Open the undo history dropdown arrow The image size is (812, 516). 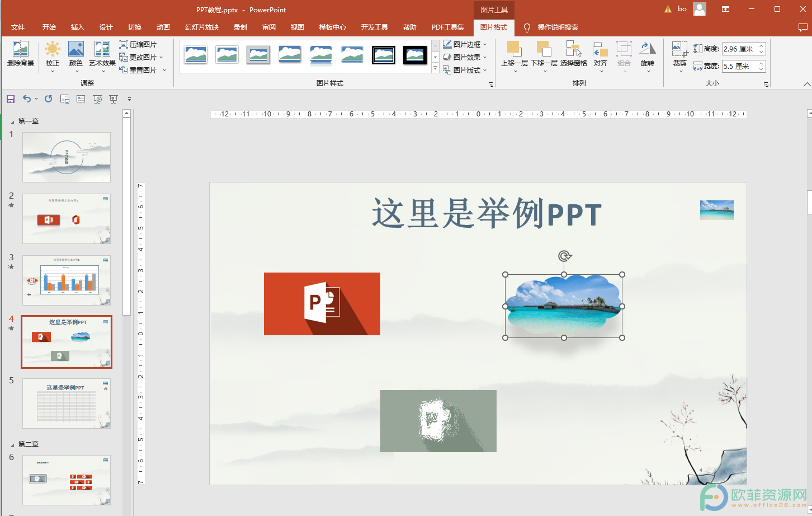click(x=36, y=99)
